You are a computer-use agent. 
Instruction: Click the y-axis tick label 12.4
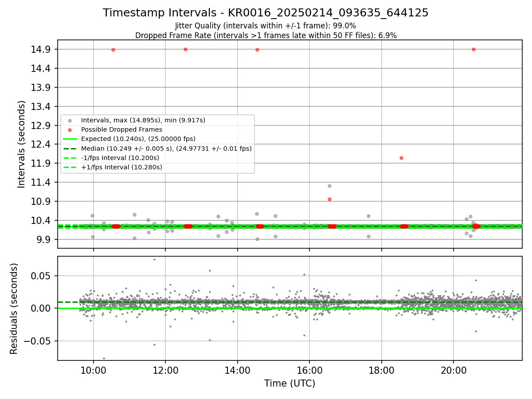point(41,145)
